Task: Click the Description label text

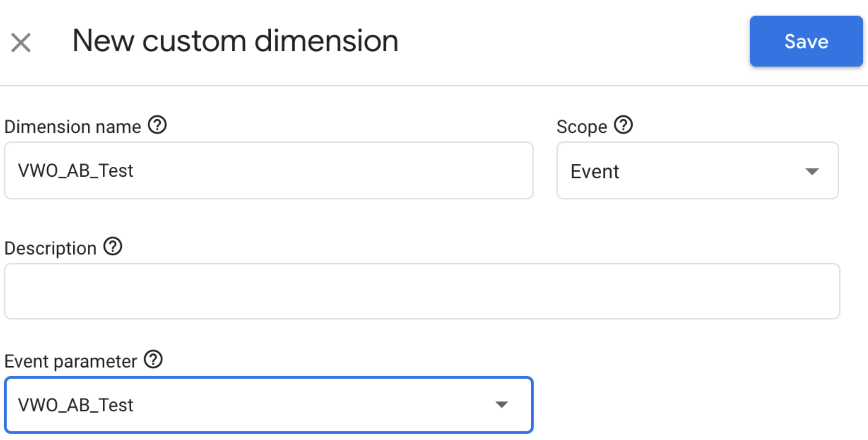Action: click(x=50, y=248)
